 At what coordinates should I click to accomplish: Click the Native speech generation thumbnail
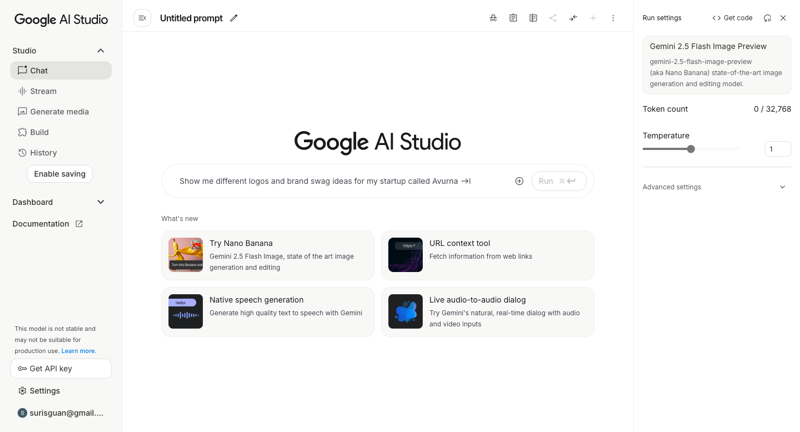click(x=186, y=311)
